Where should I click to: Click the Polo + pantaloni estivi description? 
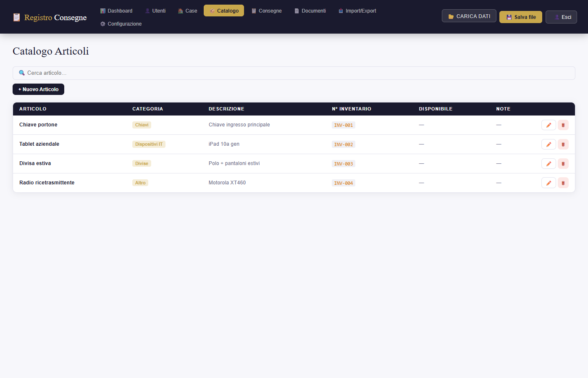click(x=234, y=163)
